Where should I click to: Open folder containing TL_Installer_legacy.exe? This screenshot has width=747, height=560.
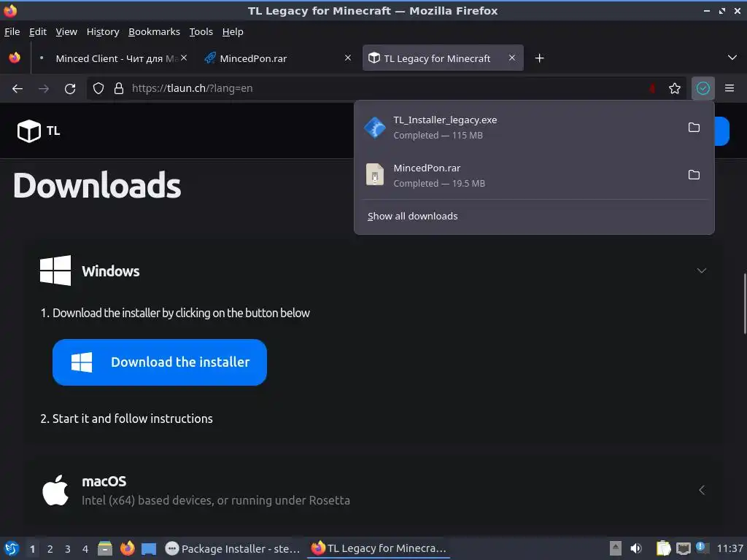click(694, 128)
